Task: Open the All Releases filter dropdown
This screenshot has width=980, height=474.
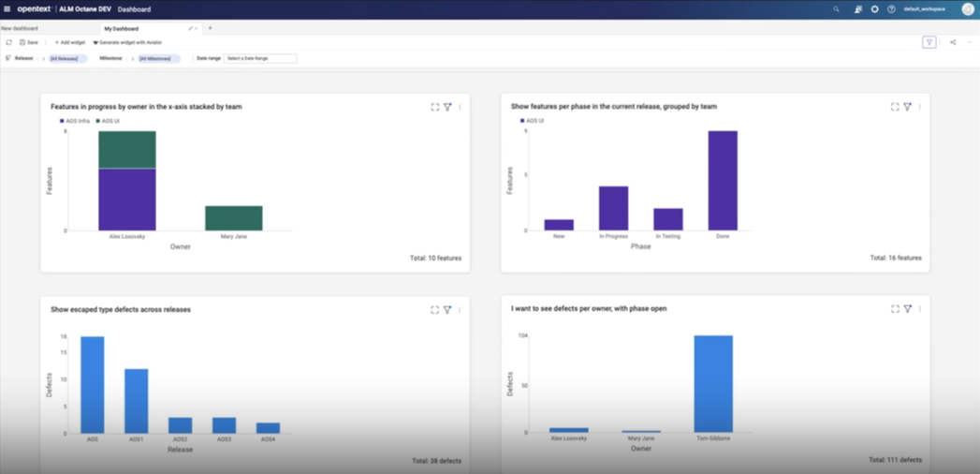Action: click(67, 59)
